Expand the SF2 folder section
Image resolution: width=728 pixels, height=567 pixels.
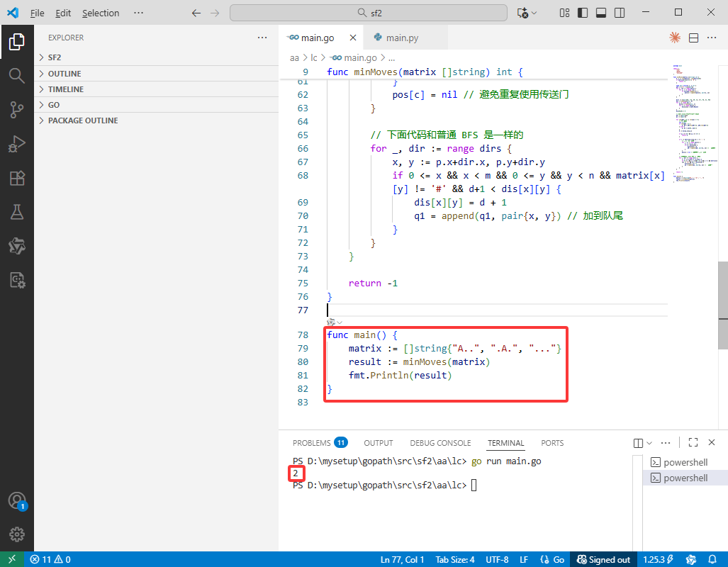click(x=157, y=57)
